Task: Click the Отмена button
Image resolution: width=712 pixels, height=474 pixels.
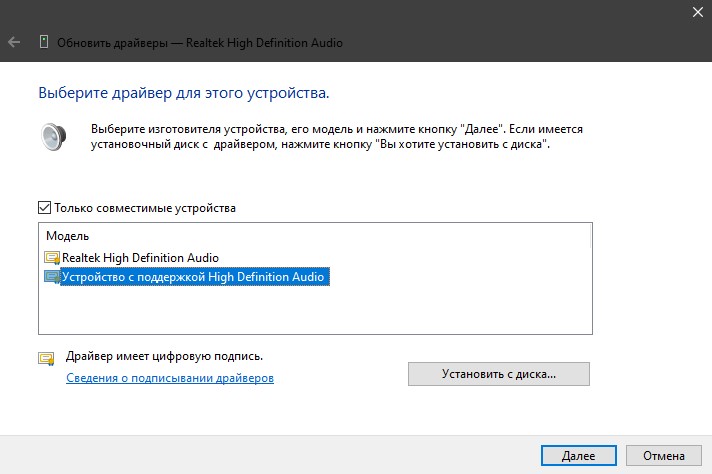Action: pyautogui.click(x=663, y=455)
